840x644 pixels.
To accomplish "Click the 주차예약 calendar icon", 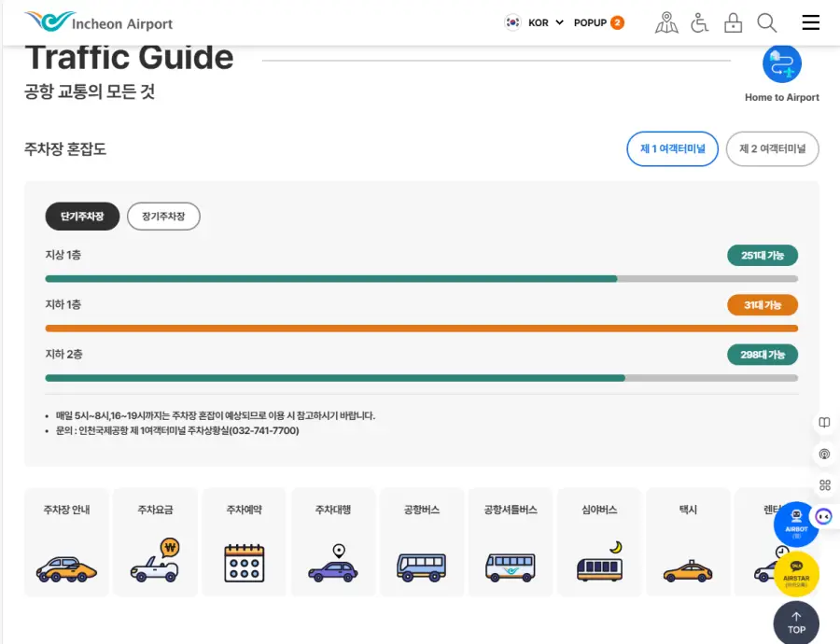I will coord(245,563).
